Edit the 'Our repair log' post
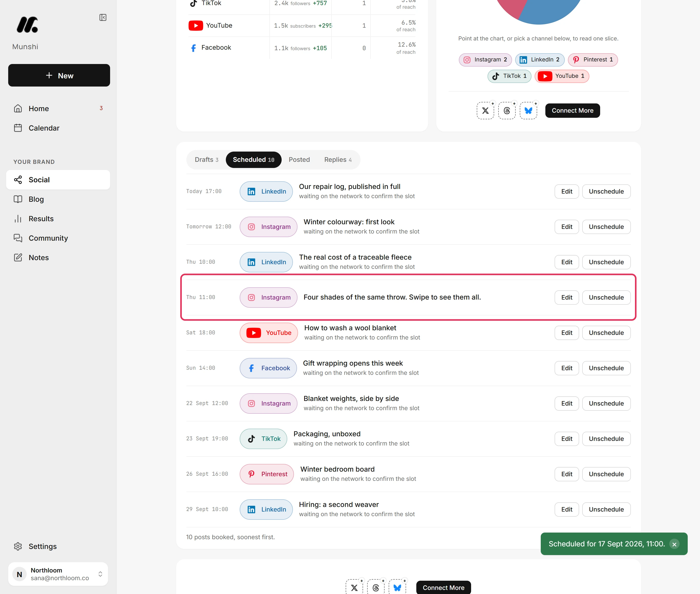This screenshot has height=594, width=700. (x=567, y=192)
